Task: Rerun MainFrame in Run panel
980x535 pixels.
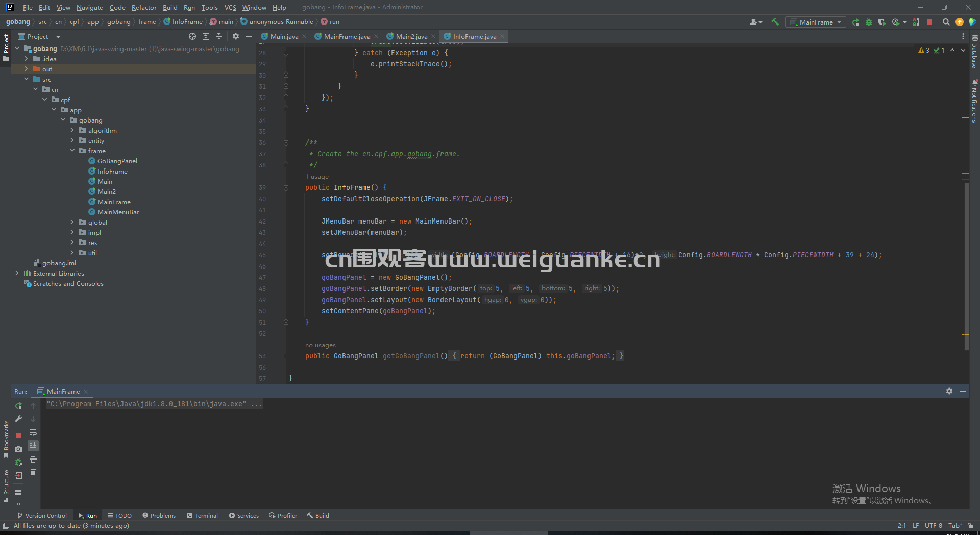Action: point(18,406)
